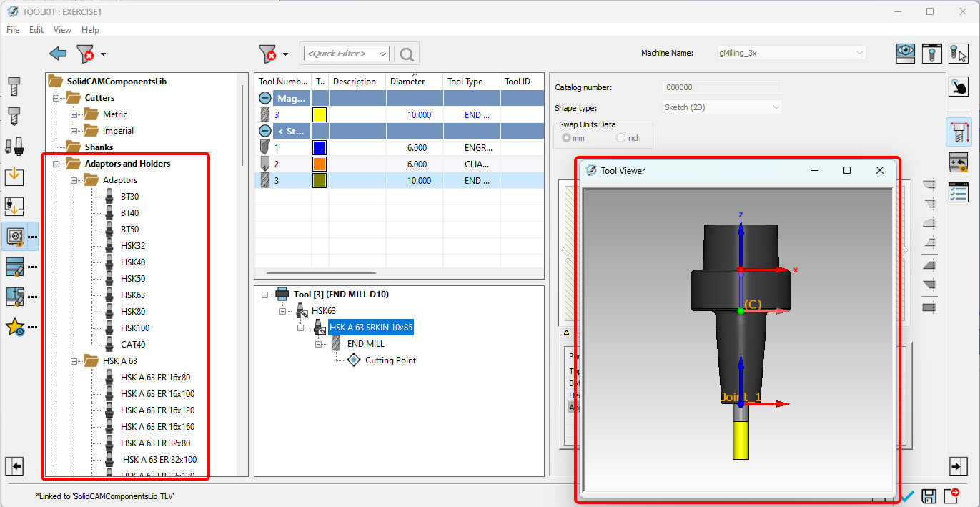Click the magnifier search icon
The image size is (980, 507).
407,54
